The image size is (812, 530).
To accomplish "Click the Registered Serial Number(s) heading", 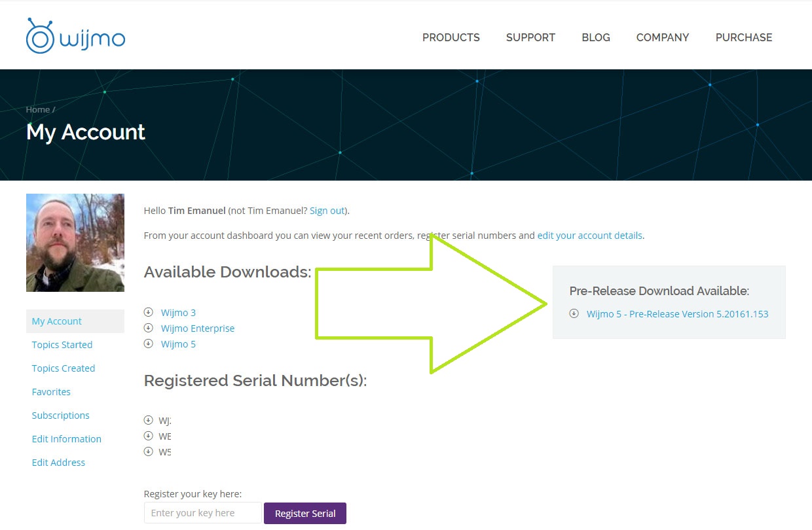I will coord(255,381).
